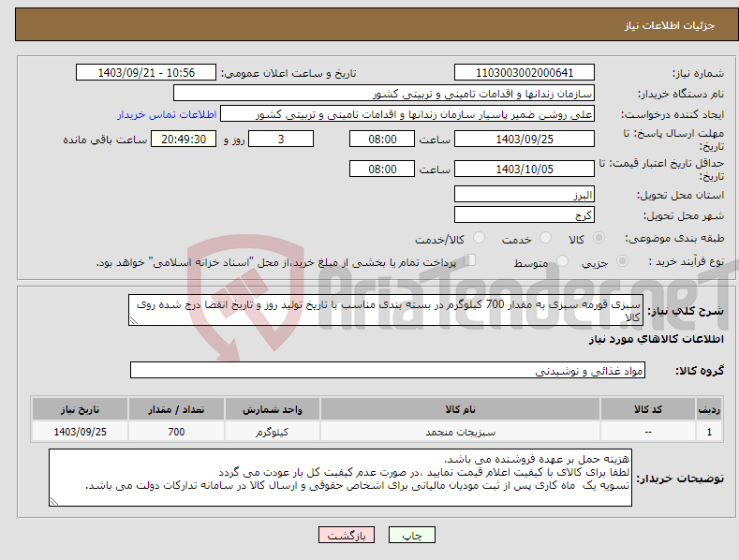This screenshot has height=560, width=739.
Task: Click row number 1 cell
Action: point(709,432)
